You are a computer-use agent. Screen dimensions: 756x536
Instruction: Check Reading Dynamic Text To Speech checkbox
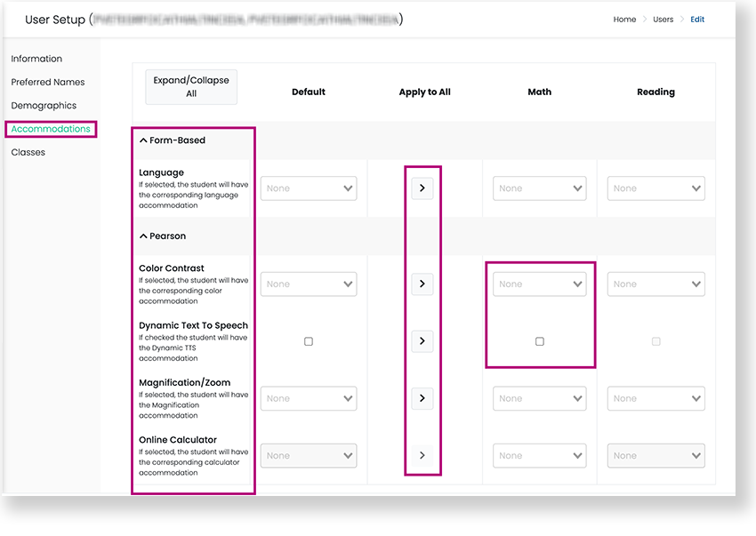click(655, 341)
